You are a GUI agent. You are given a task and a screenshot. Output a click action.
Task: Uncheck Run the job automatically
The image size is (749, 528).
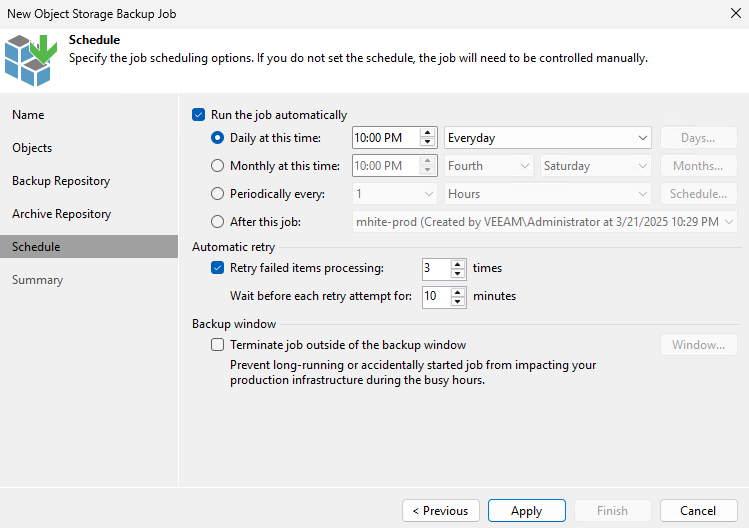click(x=198, y=115)
